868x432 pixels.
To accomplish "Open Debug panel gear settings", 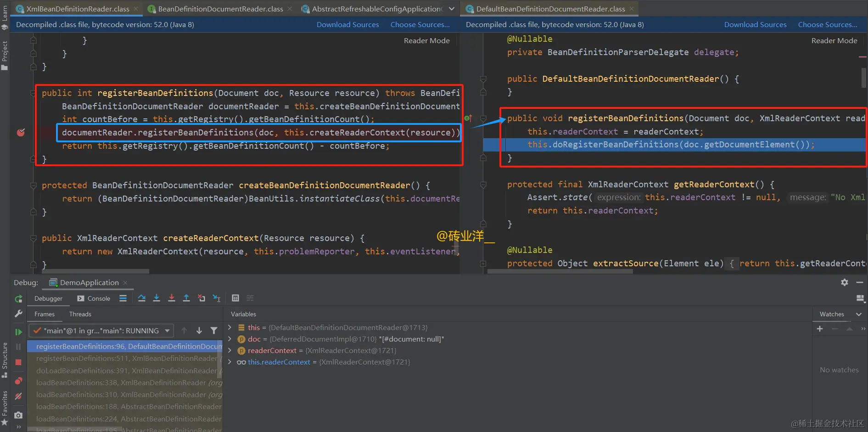I will coord(845,282).
